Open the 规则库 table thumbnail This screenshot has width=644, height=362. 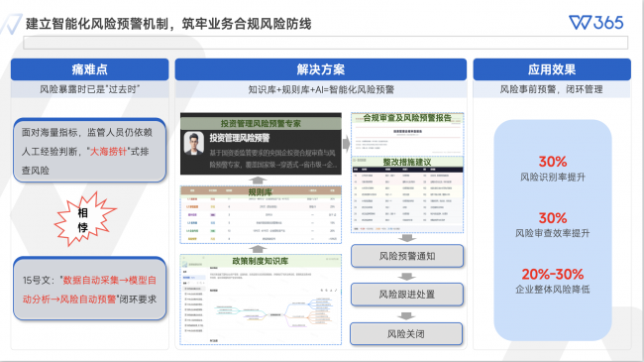tap(261, 215)
